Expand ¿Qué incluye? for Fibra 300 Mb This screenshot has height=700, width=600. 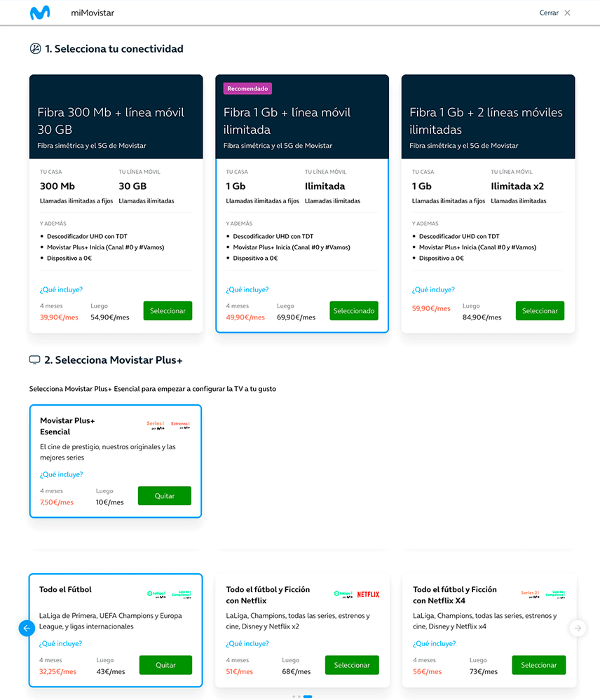tap(61, 289)
